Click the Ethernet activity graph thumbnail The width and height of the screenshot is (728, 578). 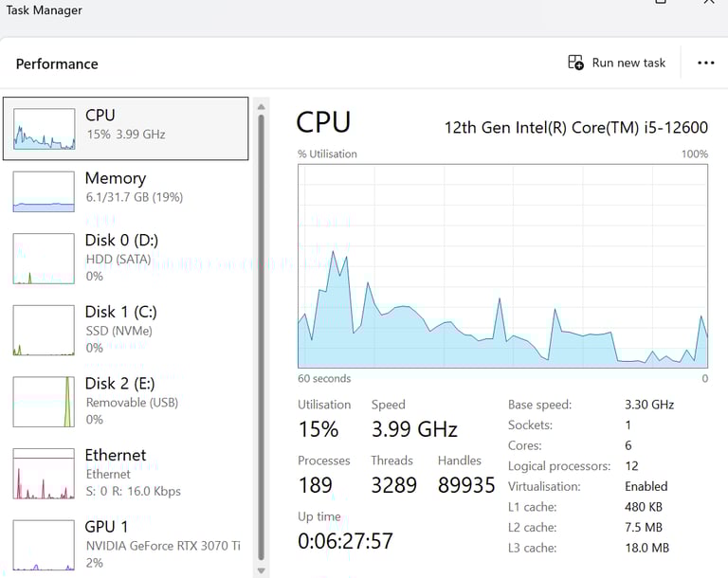pyautogui.click(x=44, y=474)
